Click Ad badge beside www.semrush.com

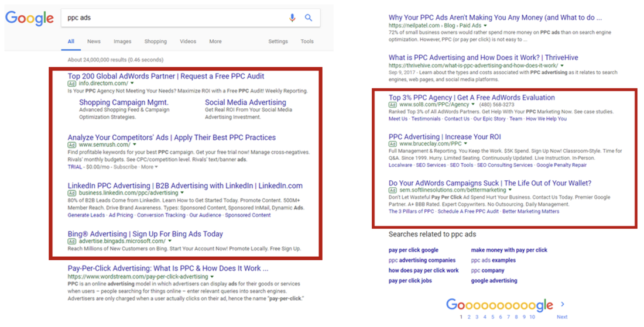pyautogui.click(x=72, y=145)
